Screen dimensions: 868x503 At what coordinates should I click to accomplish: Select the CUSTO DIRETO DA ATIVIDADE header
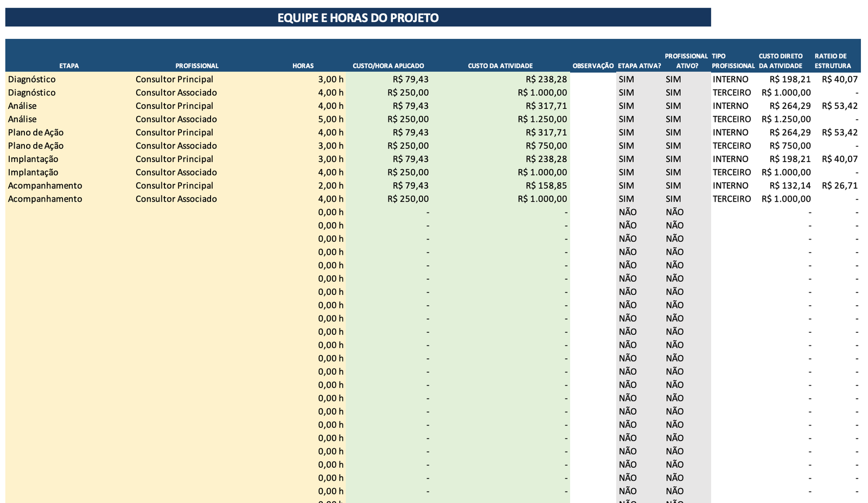pos(781,61)
